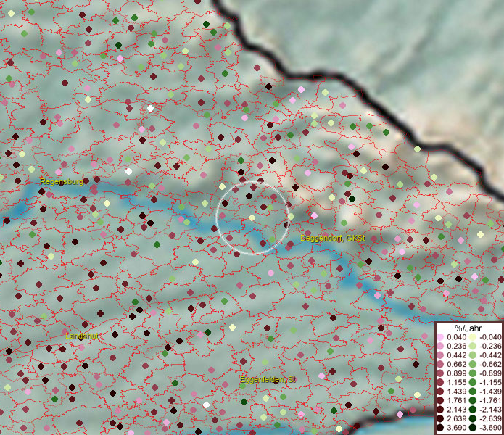The width and height of the screenshot is (504, 435).
Task: Pick the swatch for -1.761
Action: coord(473,401)
